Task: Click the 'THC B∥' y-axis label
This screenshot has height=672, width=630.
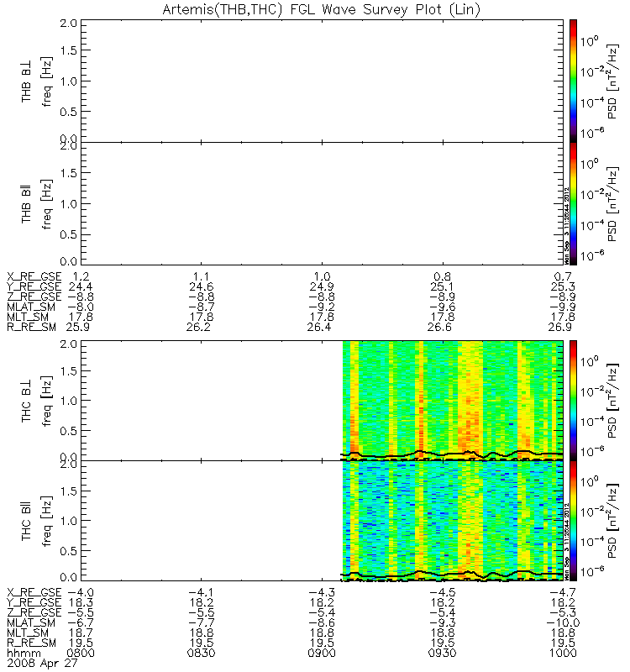Action: coord(26,522)
